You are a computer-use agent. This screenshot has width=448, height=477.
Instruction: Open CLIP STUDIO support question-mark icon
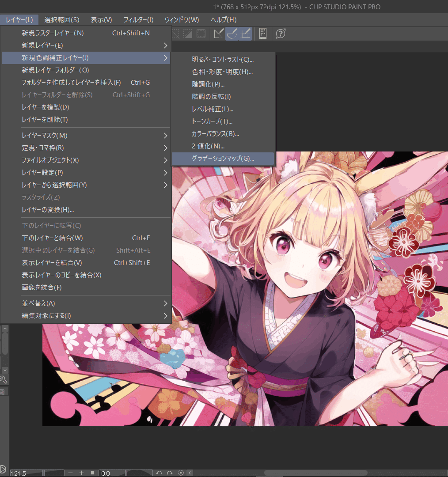281,34
